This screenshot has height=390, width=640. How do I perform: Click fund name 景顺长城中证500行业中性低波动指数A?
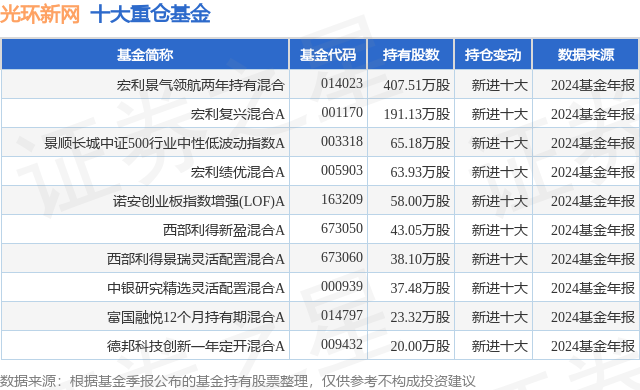(164, 143)
